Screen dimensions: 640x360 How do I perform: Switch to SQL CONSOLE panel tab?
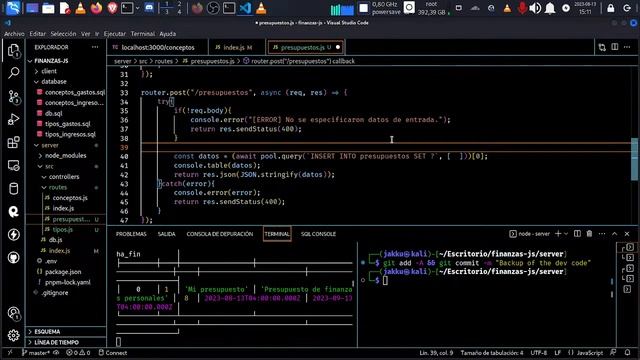point(318,234)
